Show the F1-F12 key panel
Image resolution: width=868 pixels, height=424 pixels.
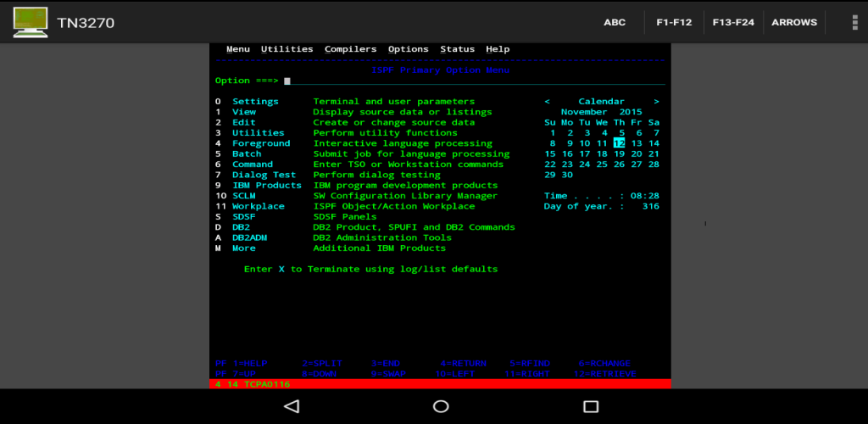[674, 23]
